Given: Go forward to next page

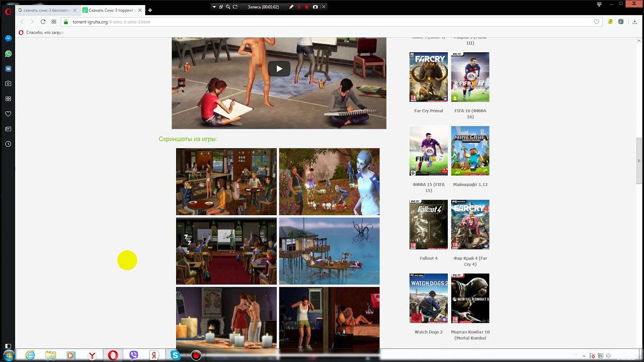Looking at the screenshot, I should coord(32,22).
